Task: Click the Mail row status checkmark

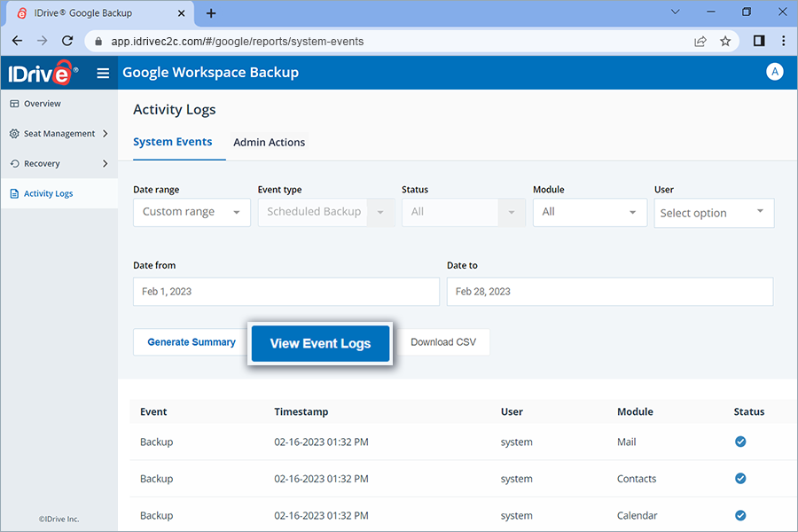Action: click(x=740, y=442)
